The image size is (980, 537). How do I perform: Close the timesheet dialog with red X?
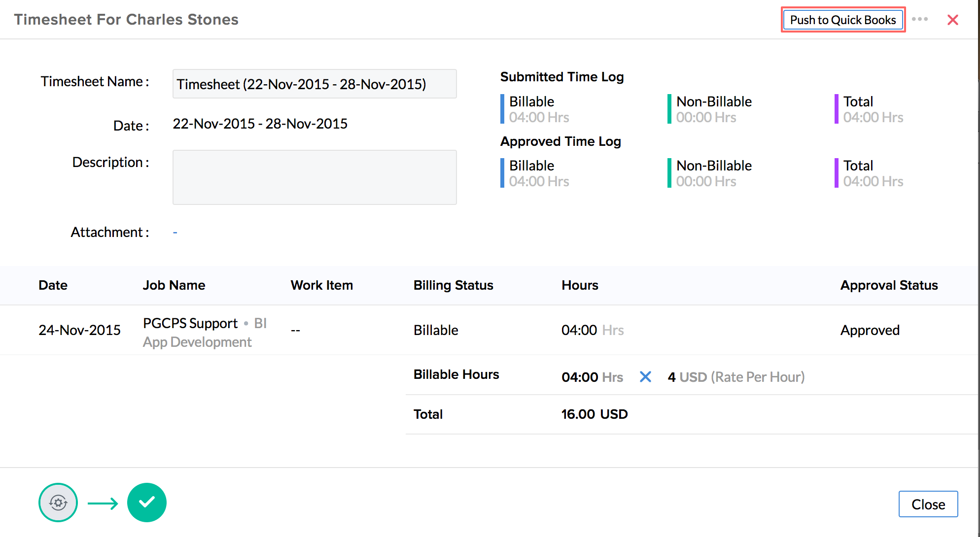pos(952,20)
